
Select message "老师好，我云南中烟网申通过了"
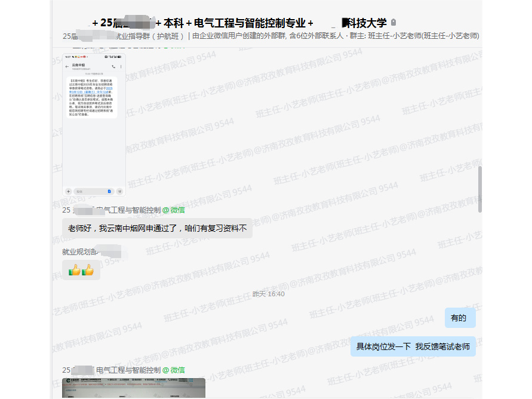click(157, 228)
